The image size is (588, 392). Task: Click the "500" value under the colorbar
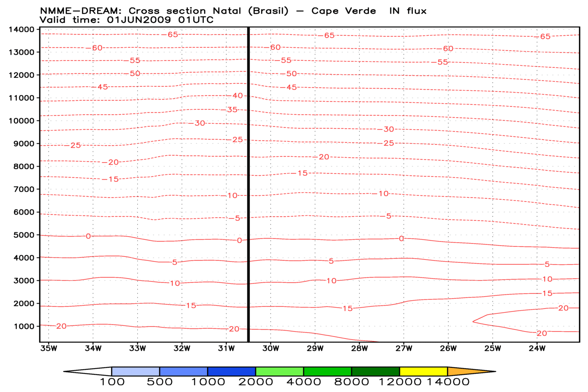[x=160, y=382]
